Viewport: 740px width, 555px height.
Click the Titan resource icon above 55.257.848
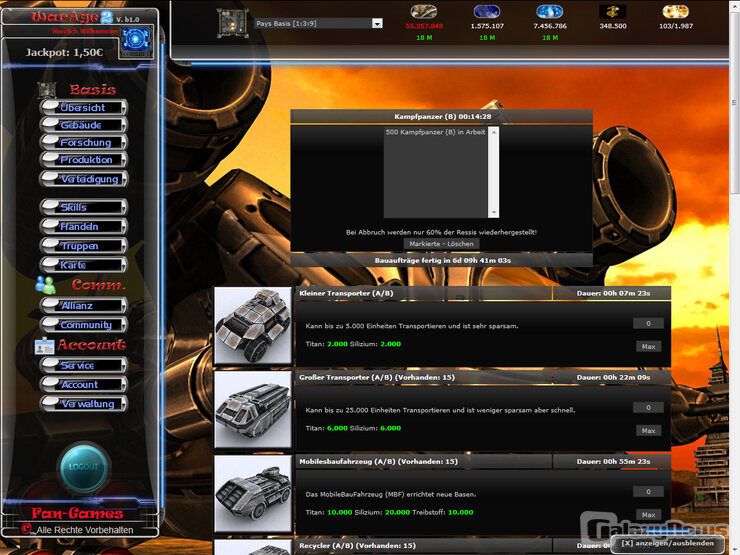tap(424, 11)
